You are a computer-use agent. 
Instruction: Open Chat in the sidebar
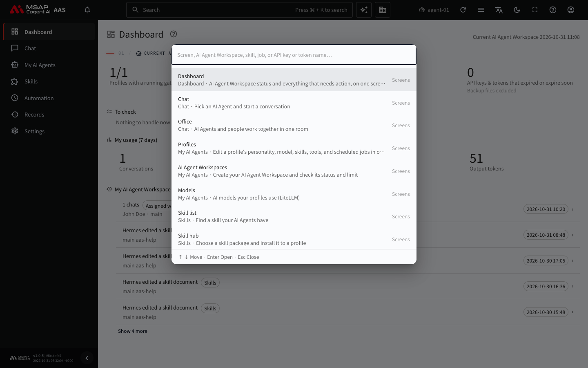pyautogui.click(x=49, y=48)
